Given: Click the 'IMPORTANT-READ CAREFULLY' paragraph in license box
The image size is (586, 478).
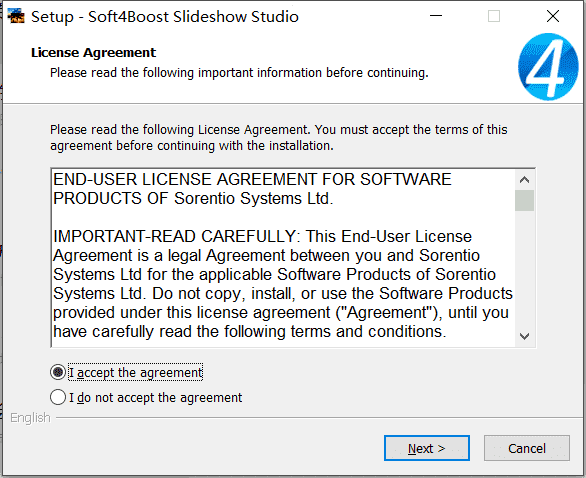Looking at the screenshot, I should click(x=283, y=284).
